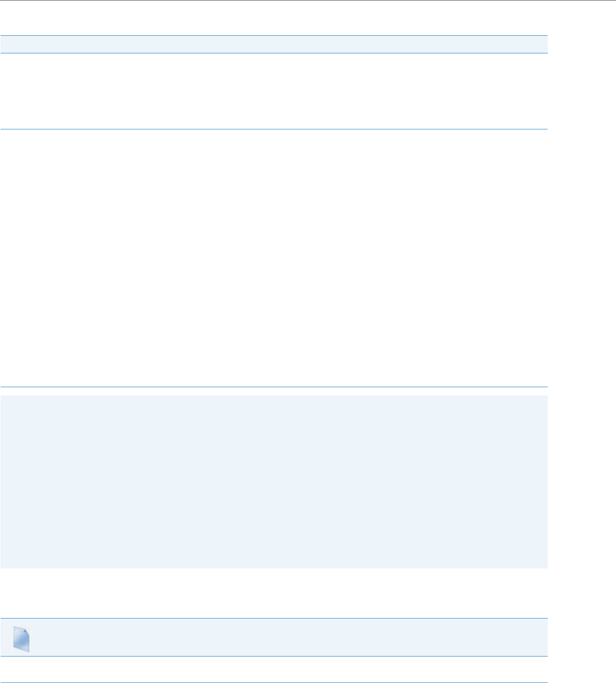The image size is (616, 683).
Task: Select the light blue note bar
Action: pos(274,637)
